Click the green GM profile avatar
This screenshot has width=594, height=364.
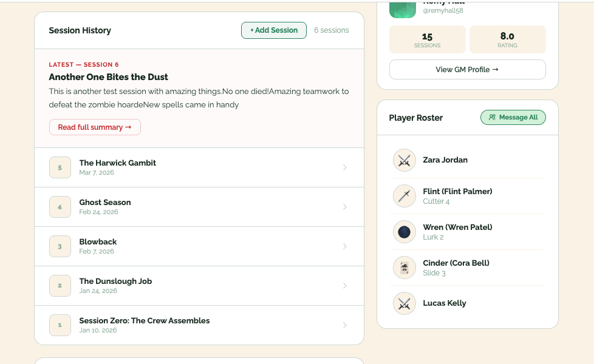tap(402, 10)
